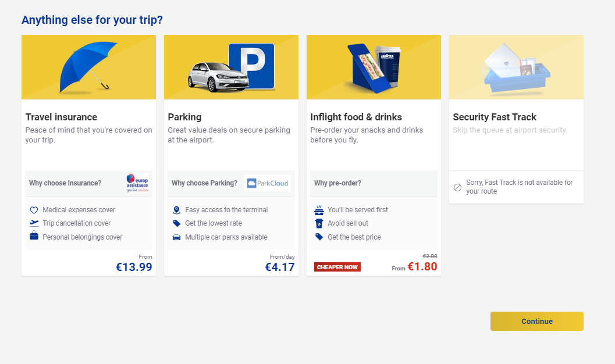The width and height of the screenshot is (615, 364).
Task: Click the CHEAPER NOW badge
Action: point(337,267)
